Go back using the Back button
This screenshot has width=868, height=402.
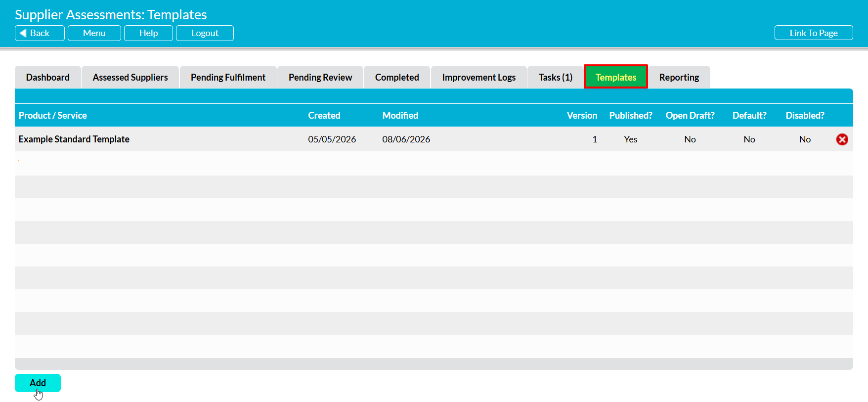click(40, 33)
